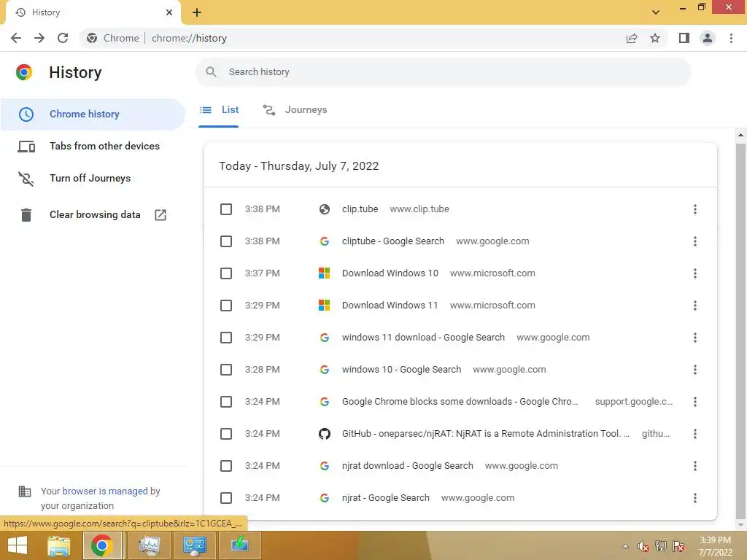Open more actions for windows 11 download search
The image size is (747, 560).
point(695,338)
